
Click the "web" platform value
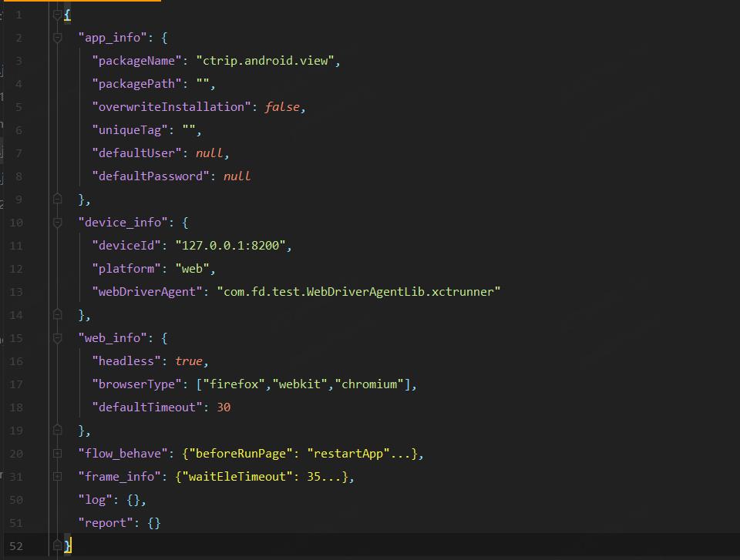[192, 268]
